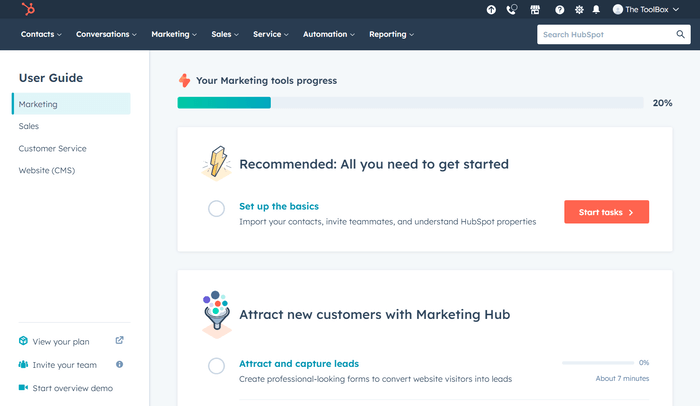Click the external link icon beside View your plan

coord(119,340)
